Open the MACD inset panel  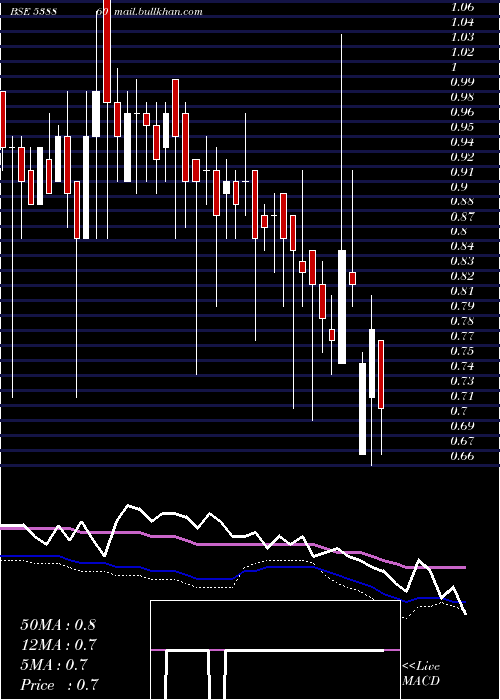pyautogui.click(x=275, y=650)
